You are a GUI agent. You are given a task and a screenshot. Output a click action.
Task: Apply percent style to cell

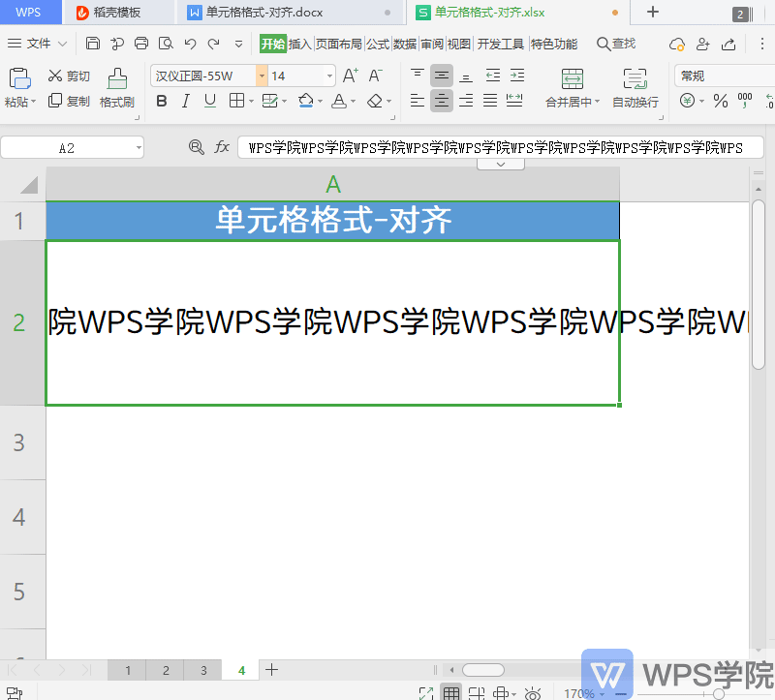tap(721, 102)
